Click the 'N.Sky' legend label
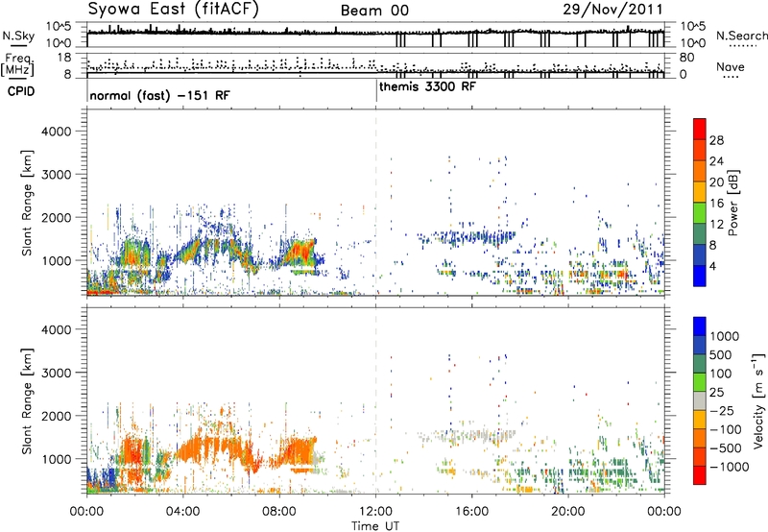Viewport: 768px width, 532px height. pos(18,36)
